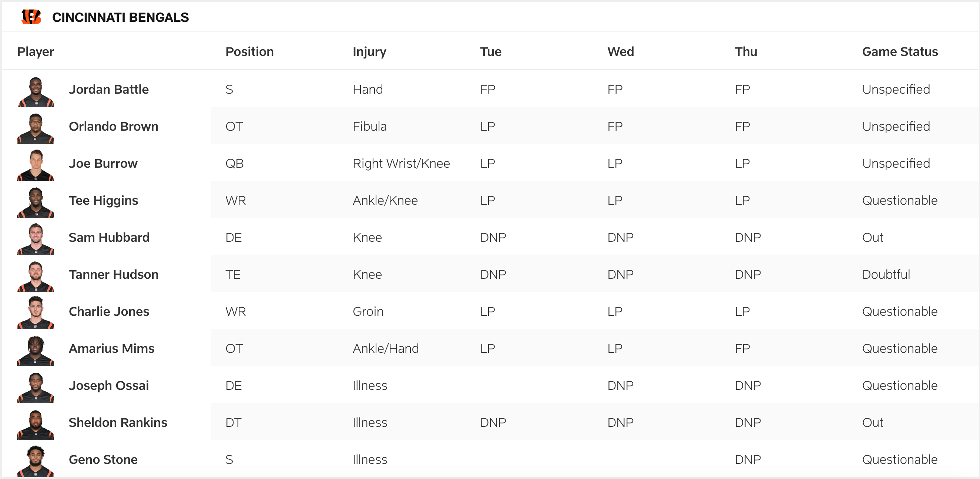Screen dimensions: 980x479
Task: Open the Joe Burrow player link
Action: click(x=103, y=163)
